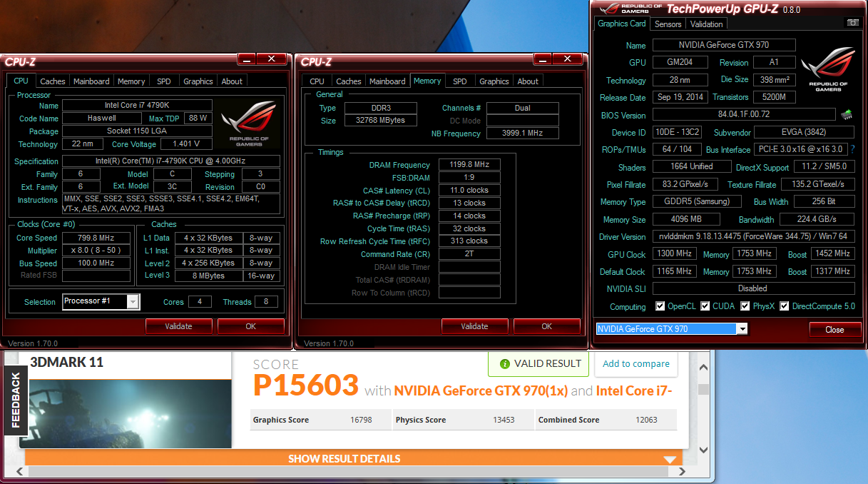
Task: Open SPD tab in left CPU-Z window
Action: pos(164,81)
